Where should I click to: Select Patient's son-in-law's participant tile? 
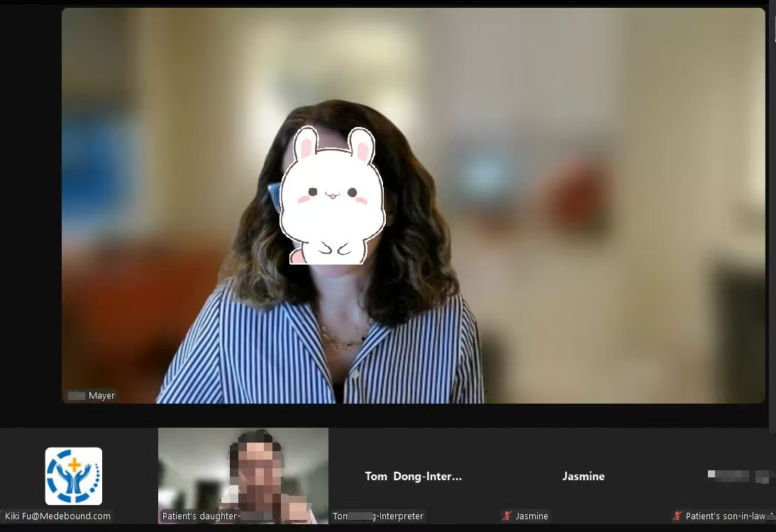(724, 477)
